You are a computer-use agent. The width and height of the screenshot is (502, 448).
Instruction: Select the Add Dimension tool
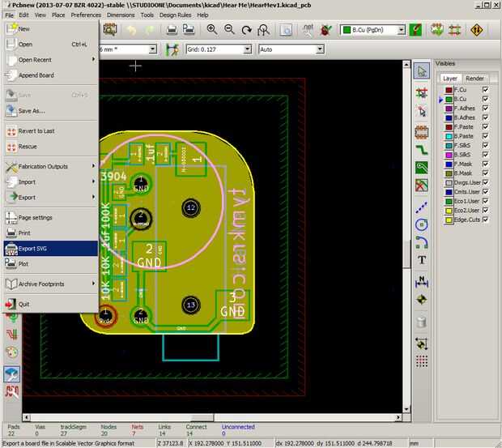421,279
